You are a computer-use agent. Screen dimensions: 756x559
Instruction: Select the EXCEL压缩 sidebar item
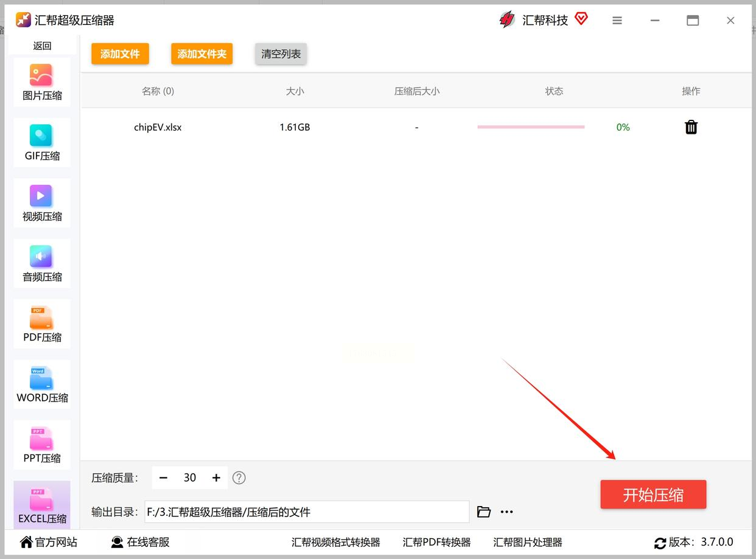tap(42, 505)
